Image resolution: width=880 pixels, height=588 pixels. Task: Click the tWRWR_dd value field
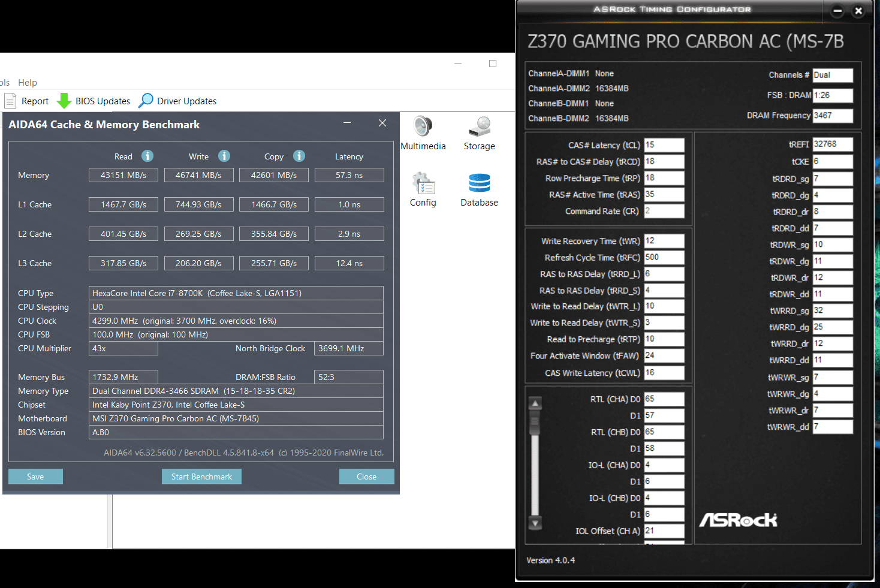pos(833,427)
